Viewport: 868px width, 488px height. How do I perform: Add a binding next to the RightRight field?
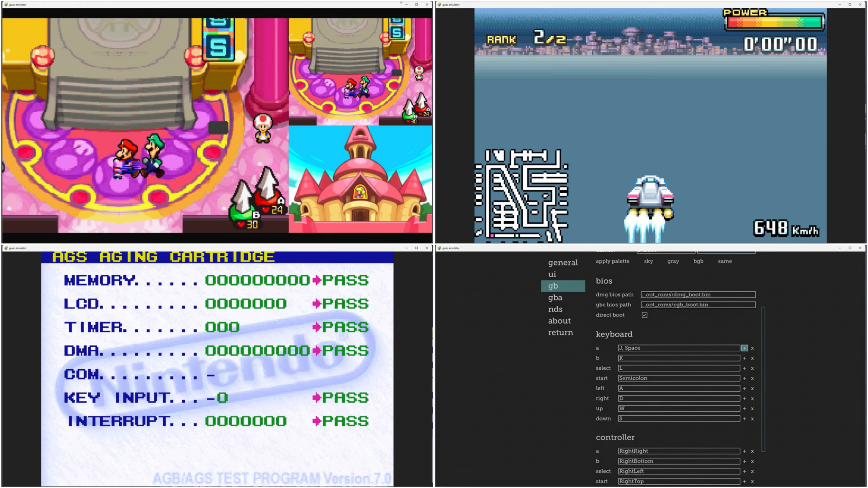(x=744, y=451)
